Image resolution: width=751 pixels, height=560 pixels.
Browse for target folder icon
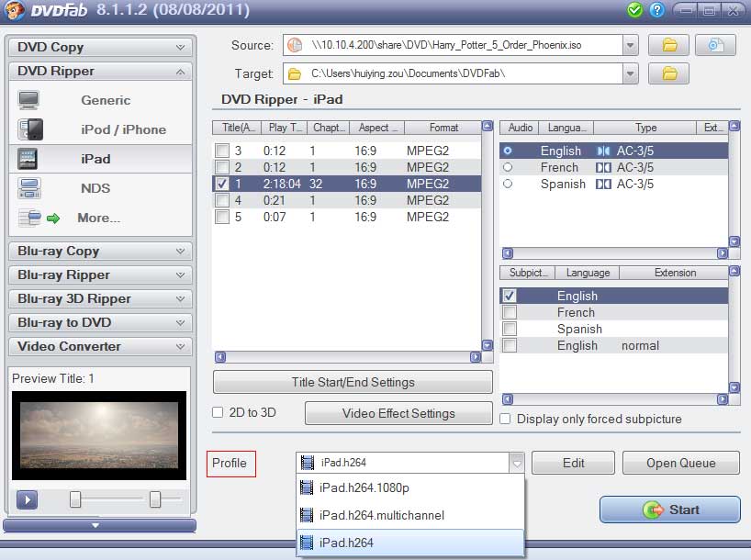[x=668, y=73]
